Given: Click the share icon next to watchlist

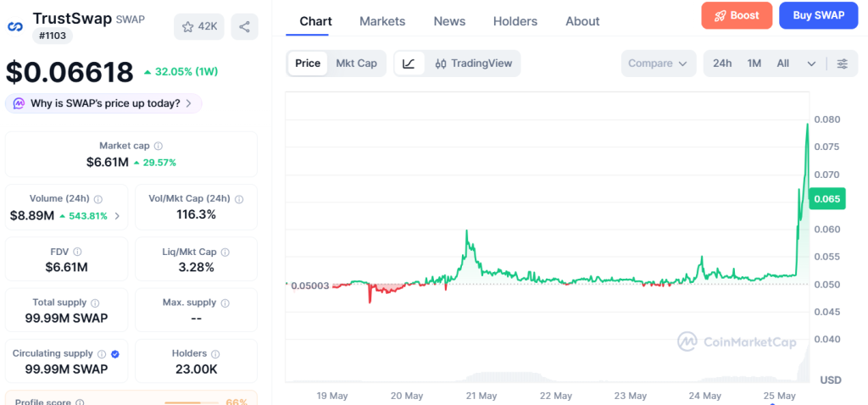Looking at the screenshot, I should (x=244, y=26).
